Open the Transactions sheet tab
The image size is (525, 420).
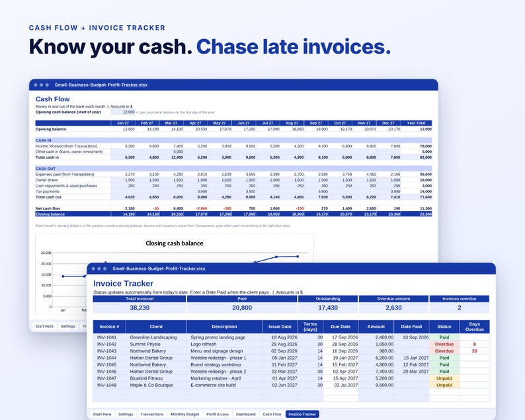pyautogui.click(x=151, y=414)
